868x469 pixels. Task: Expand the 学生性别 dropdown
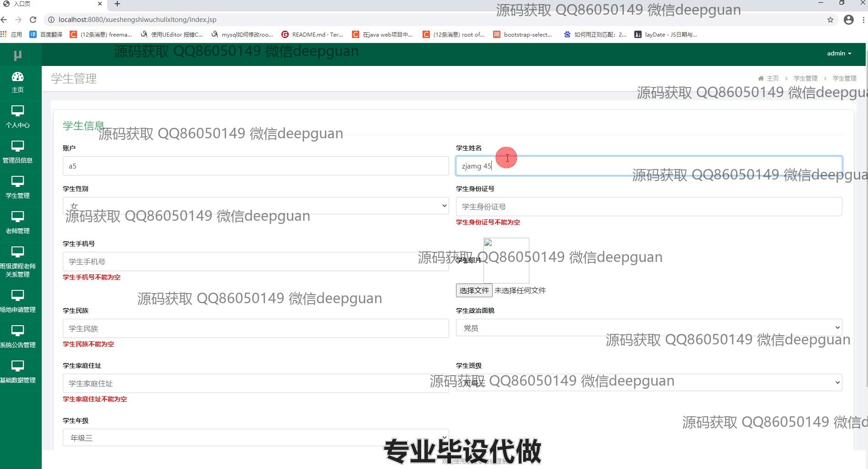[255, 206]
